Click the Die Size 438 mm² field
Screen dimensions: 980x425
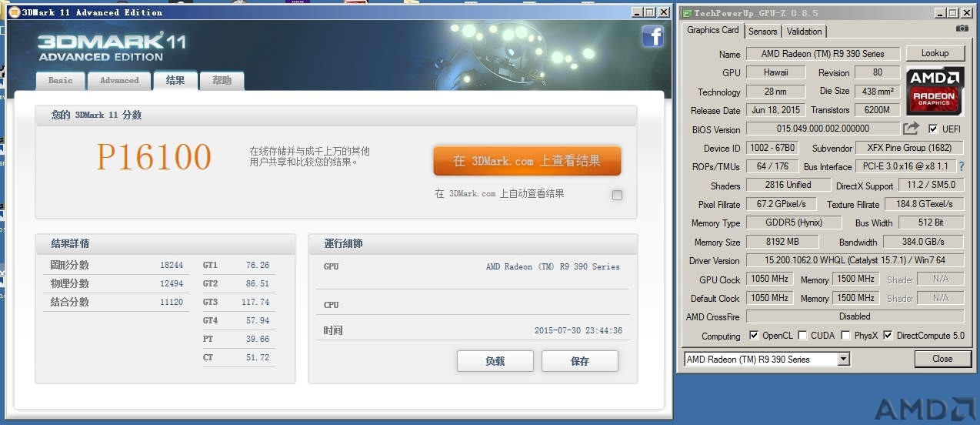click(x=877, y=91)
